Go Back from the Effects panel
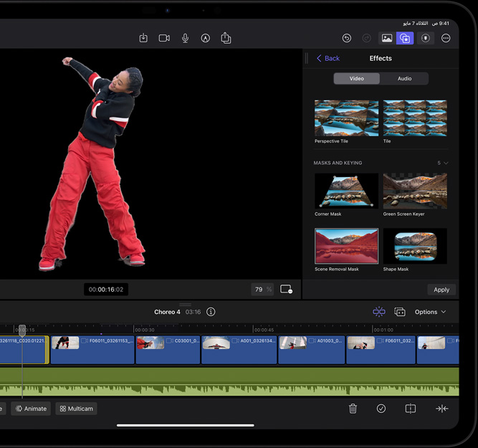The height and width of the screenshot is (448, 478). click(328, 58)
